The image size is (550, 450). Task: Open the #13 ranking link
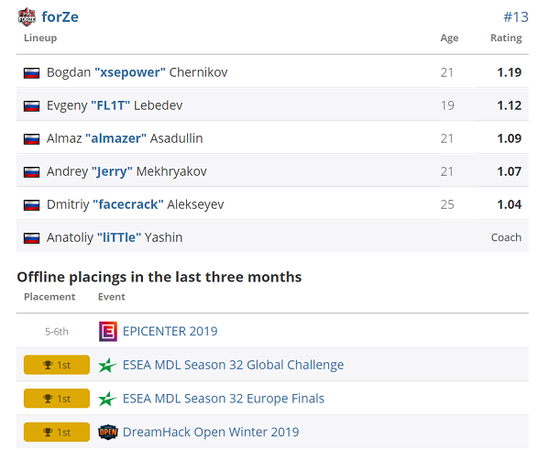click(x=516, y=17)
